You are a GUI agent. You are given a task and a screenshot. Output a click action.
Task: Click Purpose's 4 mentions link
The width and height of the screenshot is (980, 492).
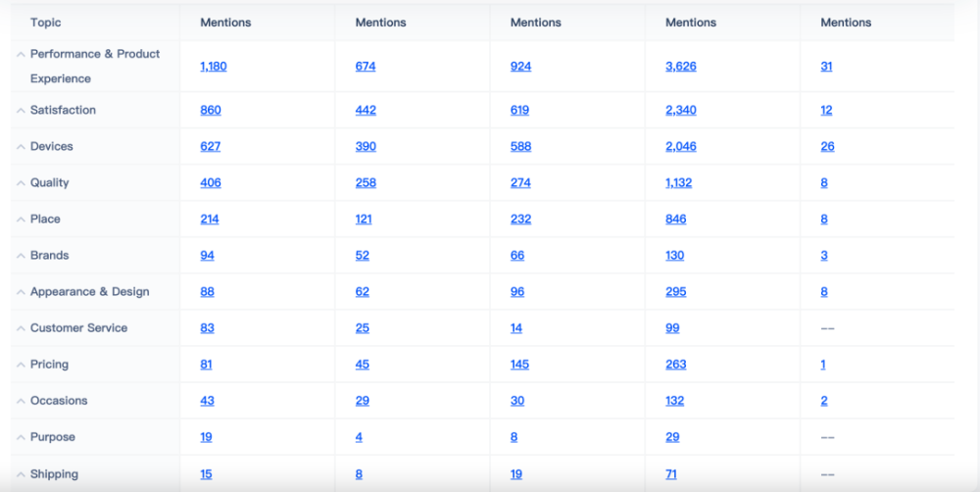click(x=359, y=436)
